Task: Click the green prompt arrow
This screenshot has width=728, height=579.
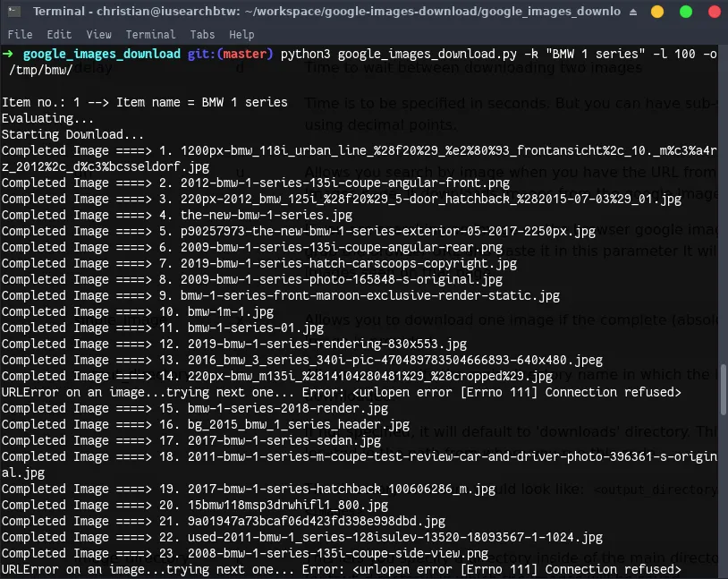Action: click(x=8, y=54)
